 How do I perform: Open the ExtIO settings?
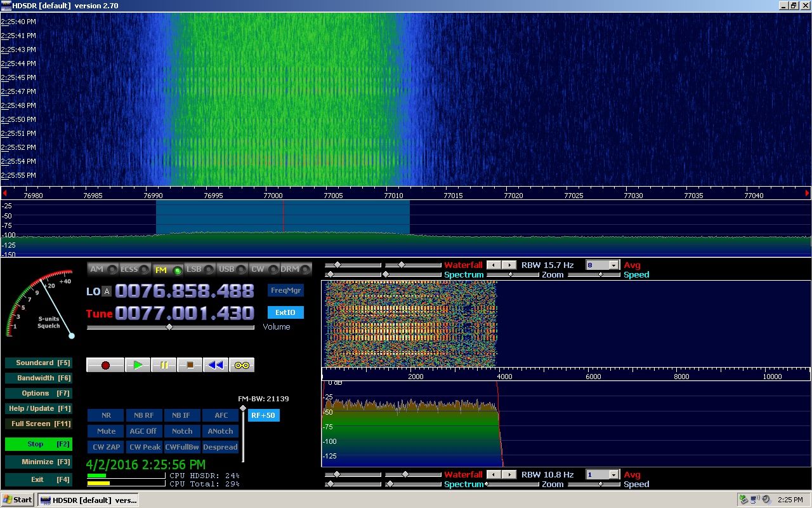285,312
